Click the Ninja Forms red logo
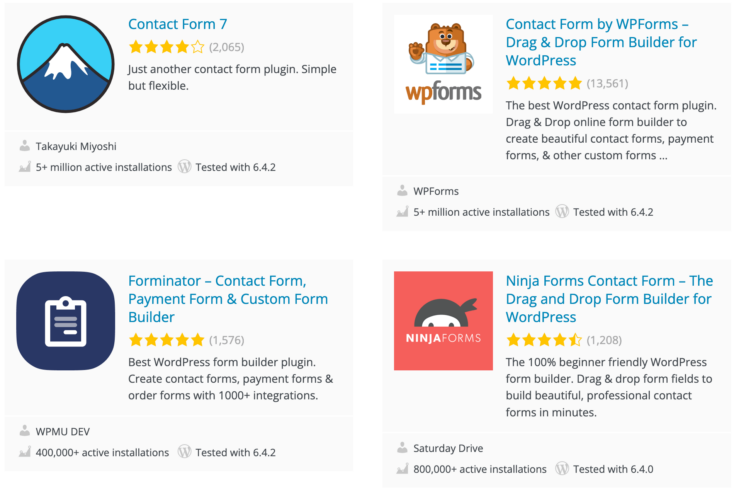 coord(443,321)
